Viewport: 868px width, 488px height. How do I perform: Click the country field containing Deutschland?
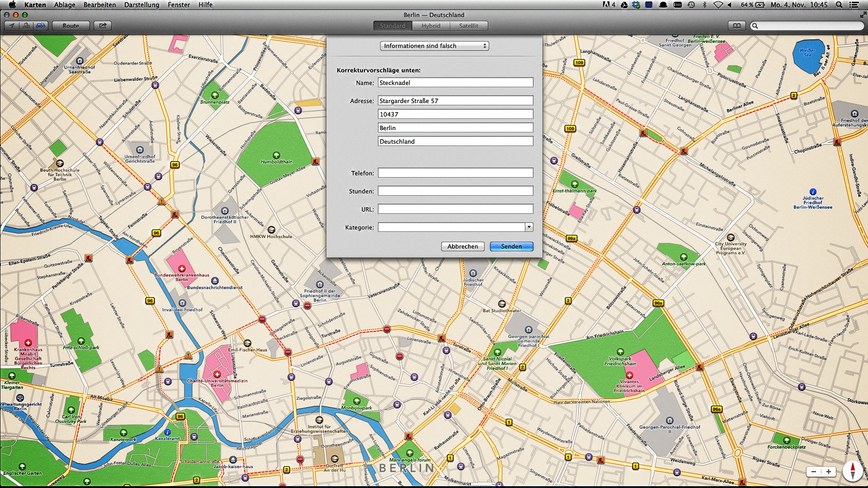click(455, 141)
